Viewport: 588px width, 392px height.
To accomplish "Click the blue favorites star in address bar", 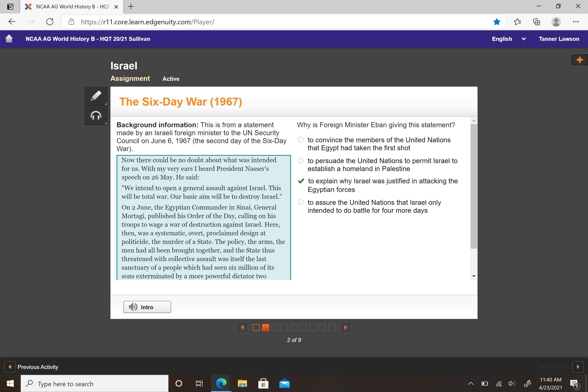I will pyautogui.click(x=496, y=22).
